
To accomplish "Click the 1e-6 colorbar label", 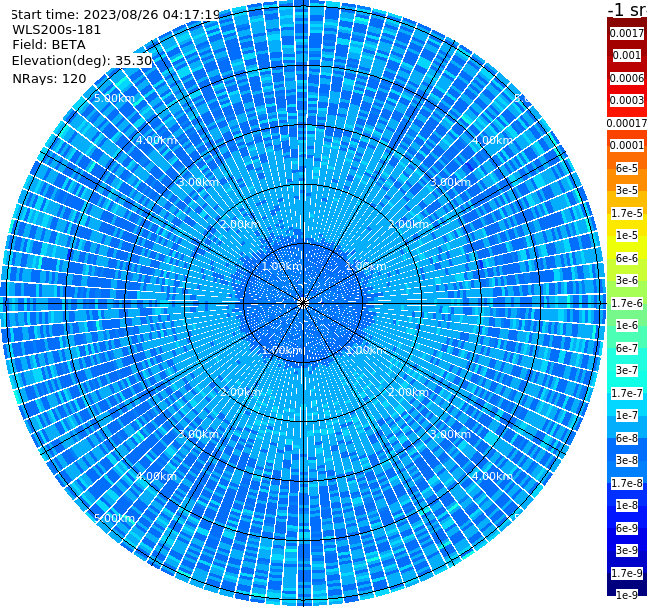I will [x=627, y=326].
